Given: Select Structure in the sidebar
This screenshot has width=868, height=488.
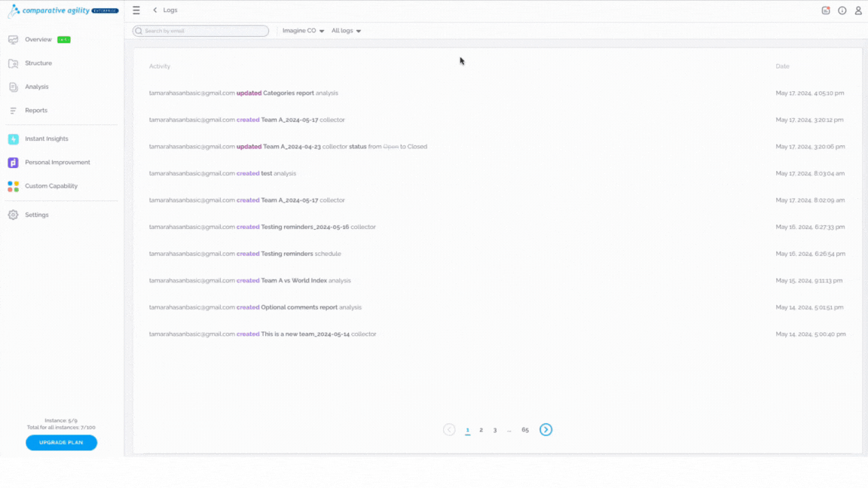Looking at the screenshot, I should [38, 63].
